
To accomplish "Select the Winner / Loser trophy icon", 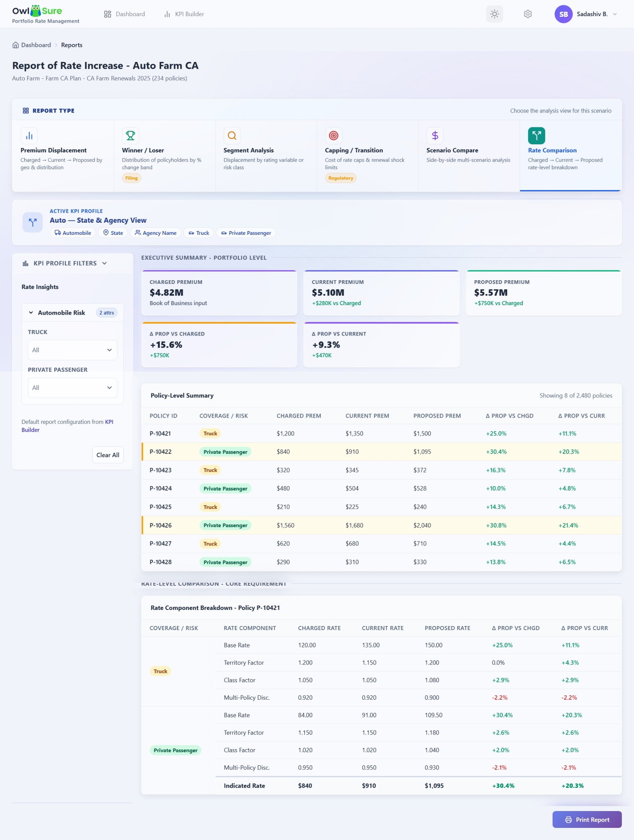I will coord(131,136).
